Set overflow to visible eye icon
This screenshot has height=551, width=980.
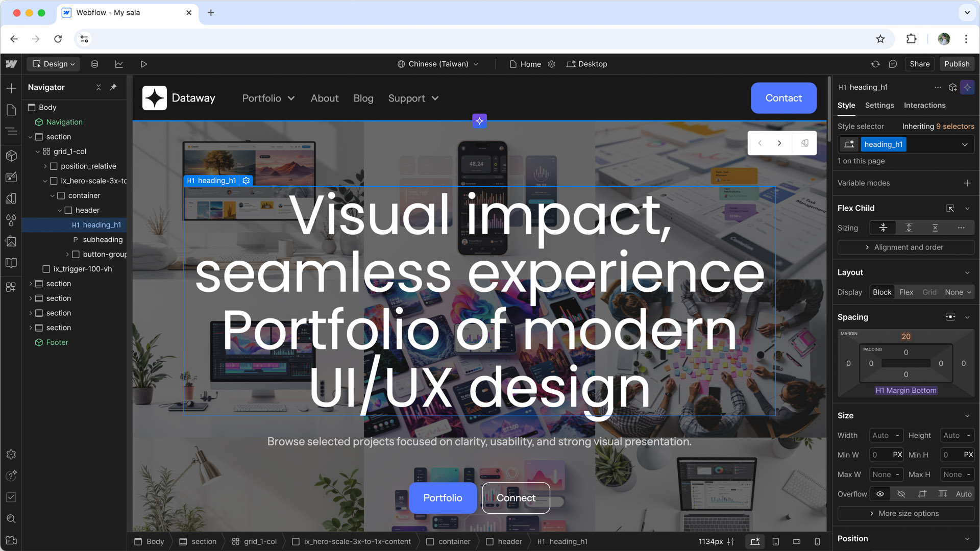(880, 494)
